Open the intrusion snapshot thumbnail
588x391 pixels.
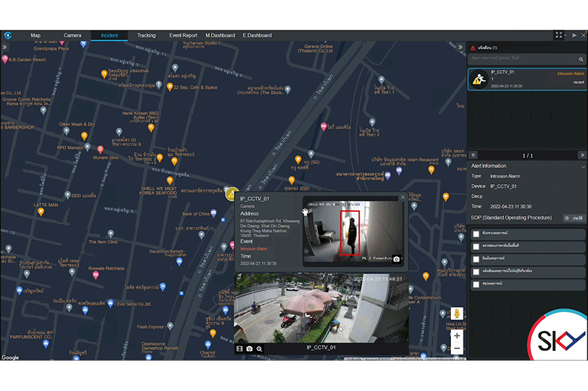(353, 232)
